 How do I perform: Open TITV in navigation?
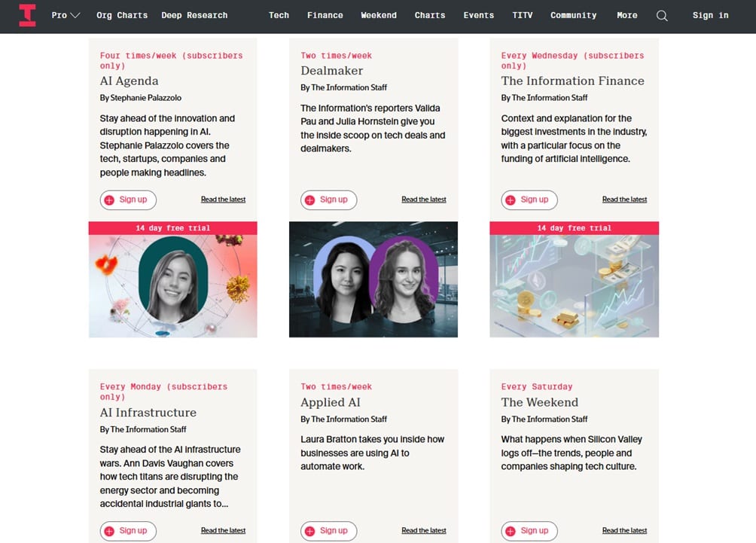(522, 15)
